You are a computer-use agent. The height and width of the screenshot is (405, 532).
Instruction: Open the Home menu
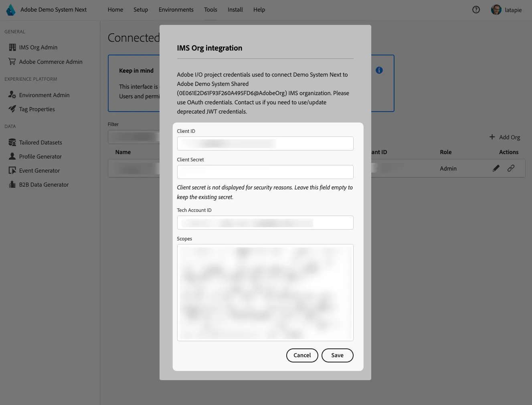(115, 10)
